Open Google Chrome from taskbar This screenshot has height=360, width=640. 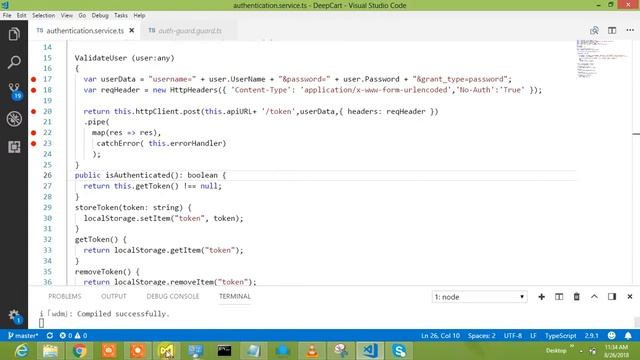[x=80, y=351]
